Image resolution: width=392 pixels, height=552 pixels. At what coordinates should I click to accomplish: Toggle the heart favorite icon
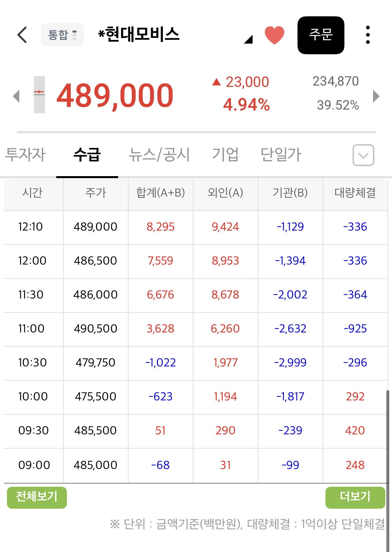tap(274, 35)
